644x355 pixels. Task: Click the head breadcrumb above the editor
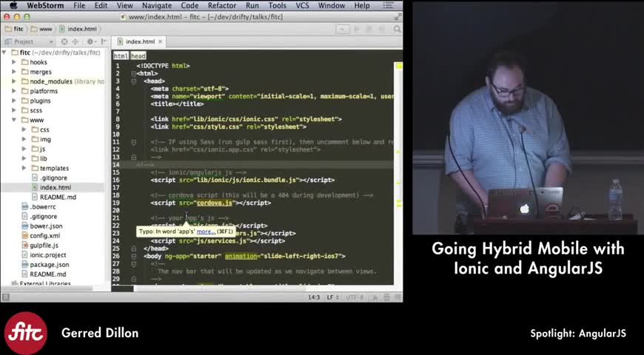click(138, 55)
